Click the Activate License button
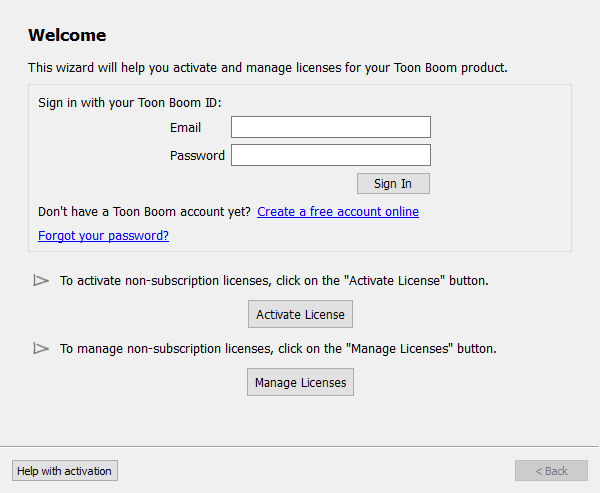Viewport: 600px width, 493px height. pos(300,314)
